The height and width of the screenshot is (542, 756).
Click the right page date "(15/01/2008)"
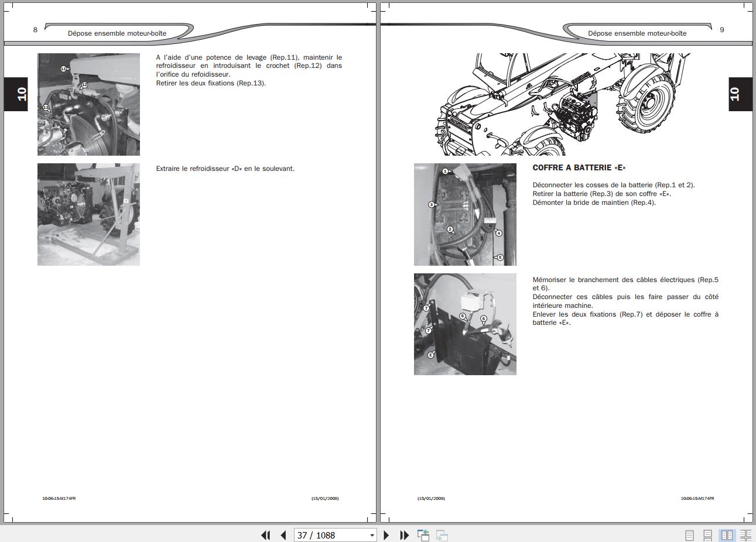(x=431, y=499)
